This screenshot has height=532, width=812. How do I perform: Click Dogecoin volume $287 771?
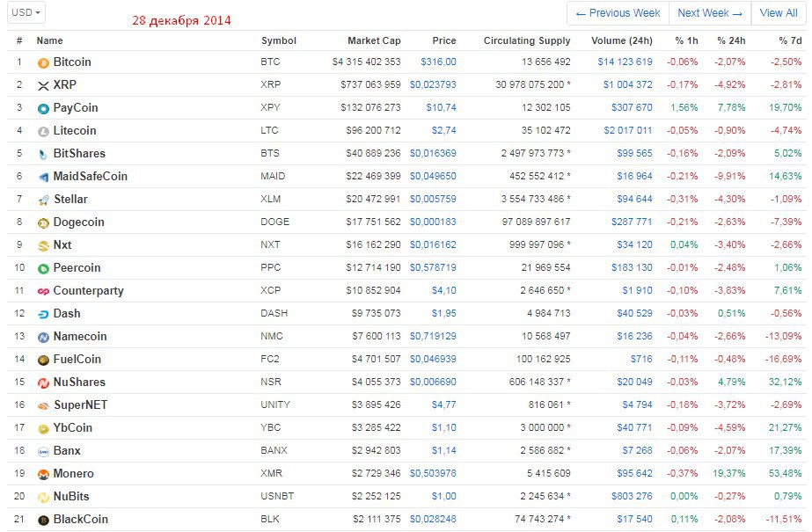point(632,222)
